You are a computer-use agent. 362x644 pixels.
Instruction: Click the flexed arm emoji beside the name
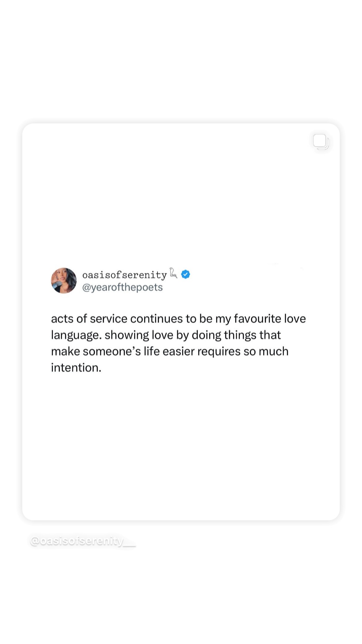coord(173,273)
